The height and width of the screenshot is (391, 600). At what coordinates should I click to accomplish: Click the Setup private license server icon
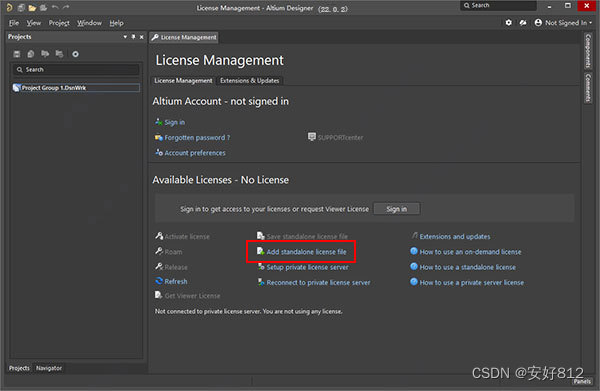click(261, 266)
